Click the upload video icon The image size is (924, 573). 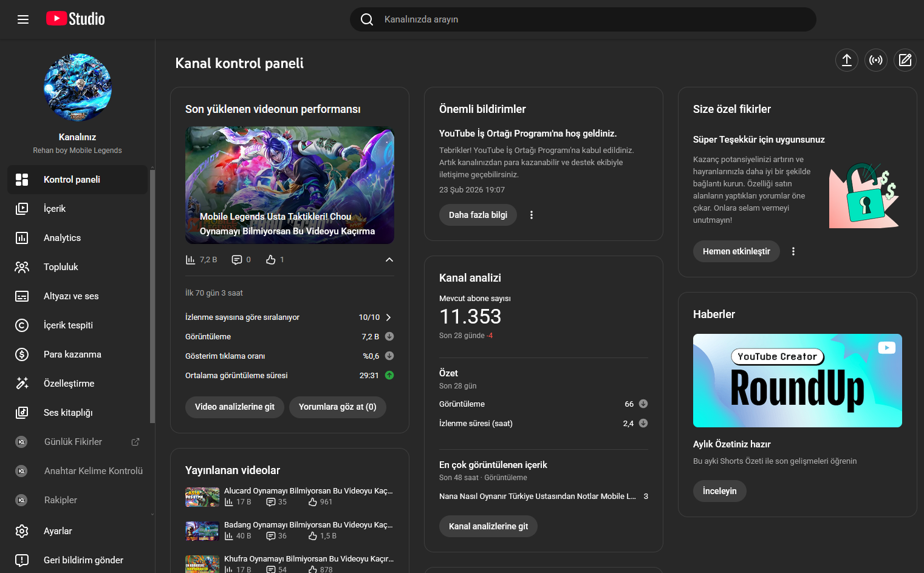point(847,60)
